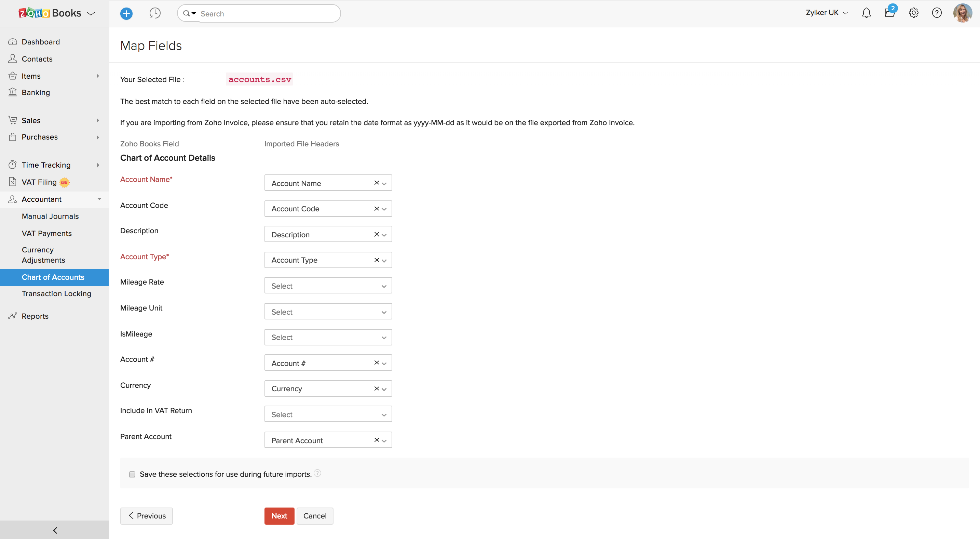The height and width of the screenshot is (539, 980).
Task: Open the Include In VAT Return dropdown
Action: point(328,414)
